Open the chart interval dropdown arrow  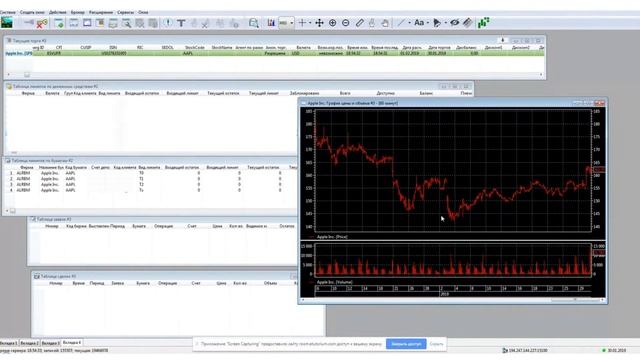point(291,23)
